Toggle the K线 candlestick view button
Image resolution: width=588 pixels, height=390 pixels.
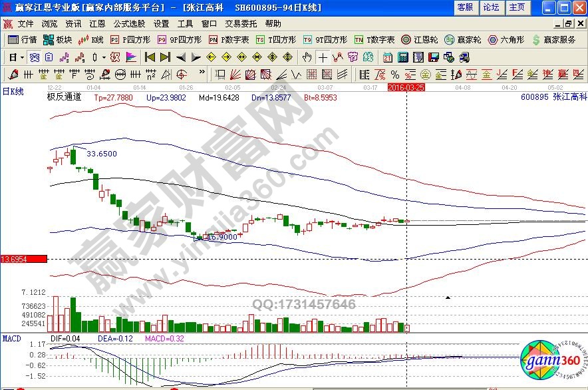point(91,39)
